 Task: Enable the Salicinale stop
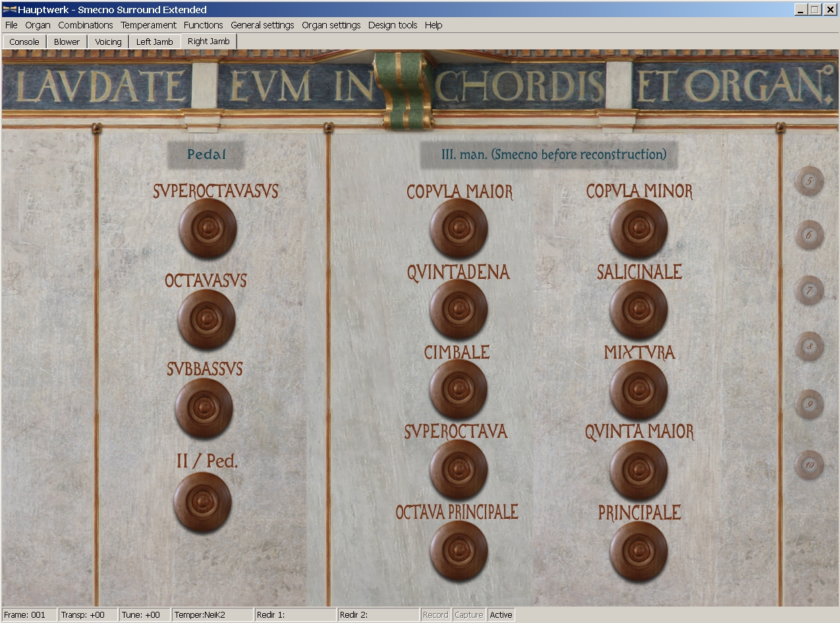coord(638,309)
